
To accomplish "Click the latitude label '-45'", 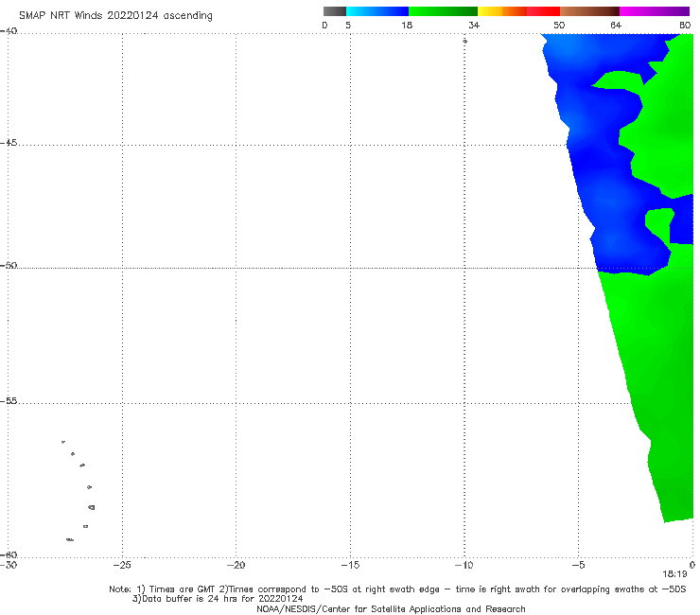I will click(9, 143).
